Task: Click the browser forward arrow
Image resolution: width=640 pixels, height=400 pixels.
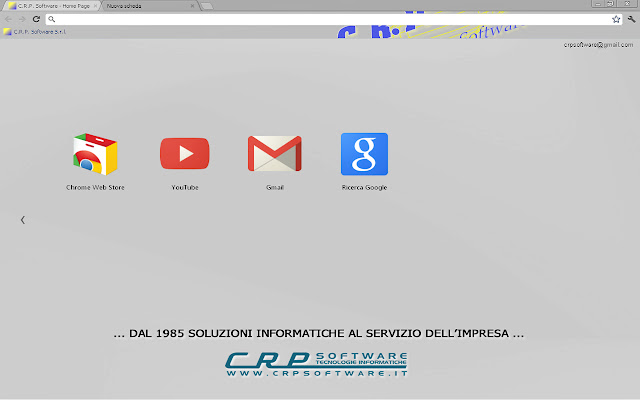Action: [x=22, y=19]
